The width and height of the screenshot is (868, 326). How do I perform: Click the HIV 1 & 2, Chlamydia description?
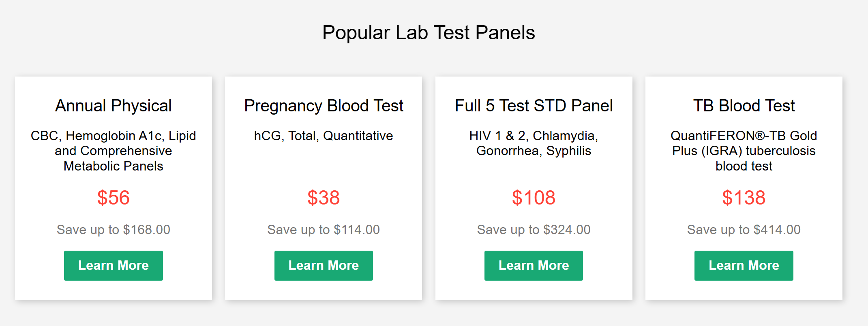pos(534,143)
